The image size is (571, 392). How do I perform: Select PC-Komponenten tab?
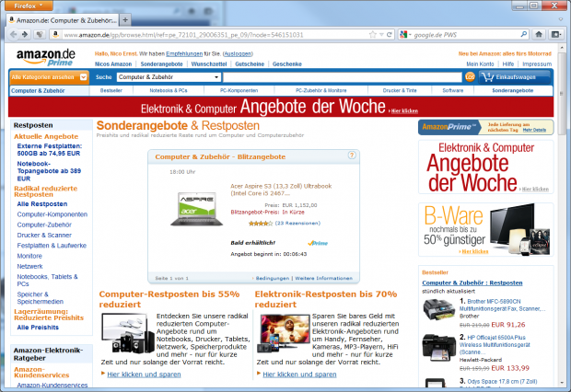pos(239,90)
